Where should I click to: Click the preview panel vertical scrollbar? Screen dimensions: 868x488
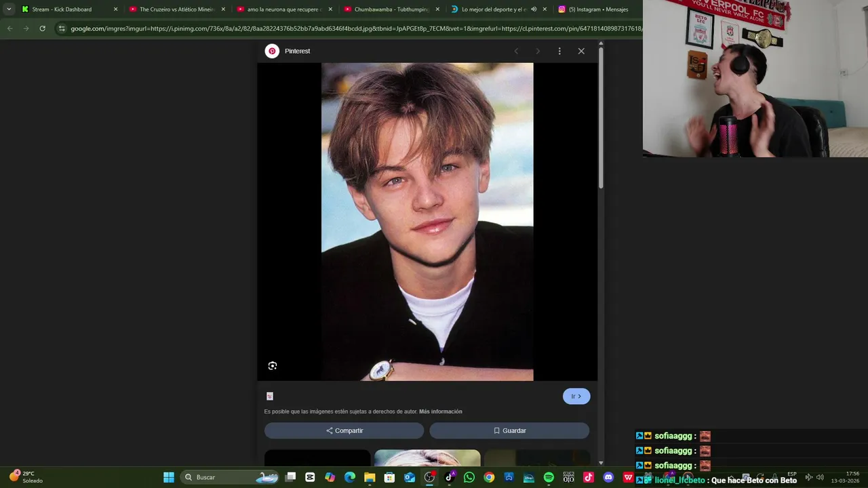click(601, 119)
